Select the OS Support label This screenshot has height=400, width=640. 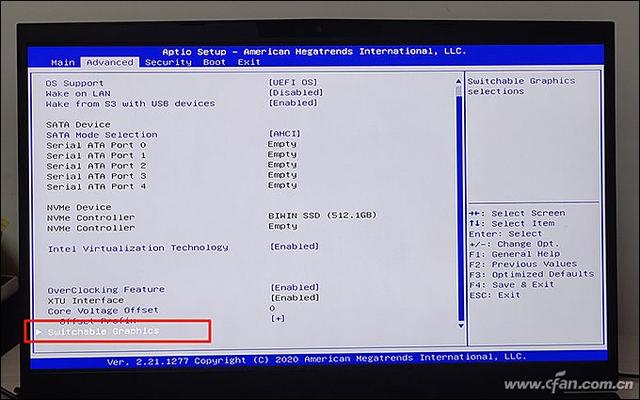(75, 83)
